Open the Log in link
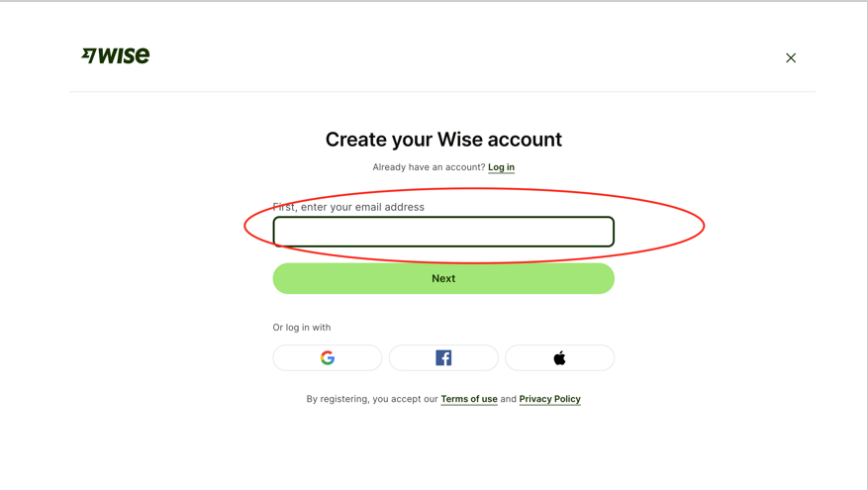Viewport: 868px width, 490px height. pos(501,167)
